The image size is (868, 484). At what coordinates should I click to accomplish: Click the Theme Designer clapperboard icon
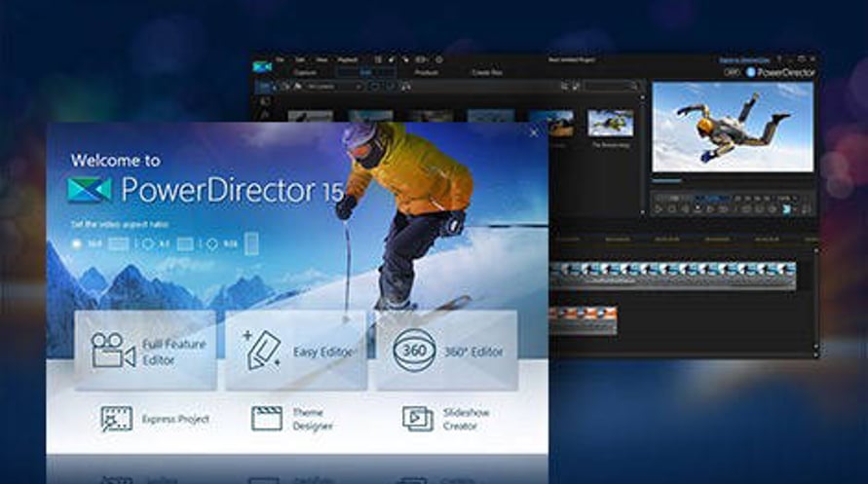click(x=267, y=419)
